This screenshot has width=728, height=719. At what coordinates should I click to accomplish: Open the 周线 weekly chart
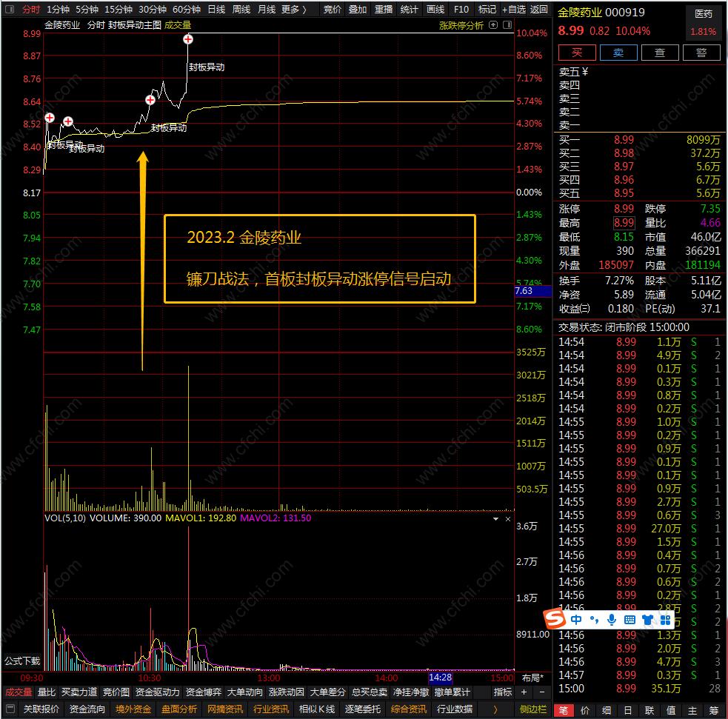pos(241,10)
